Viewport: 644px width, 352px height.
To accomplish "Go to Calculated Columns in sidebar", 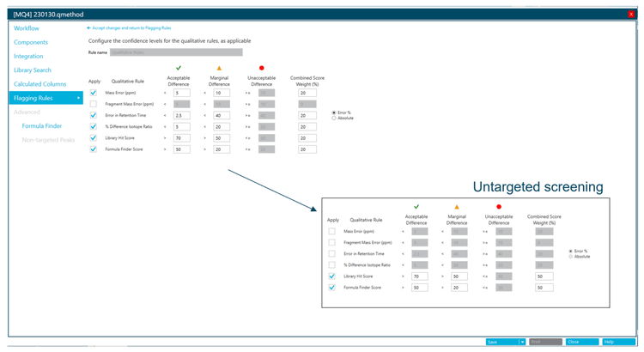I will tap(39, 84).
